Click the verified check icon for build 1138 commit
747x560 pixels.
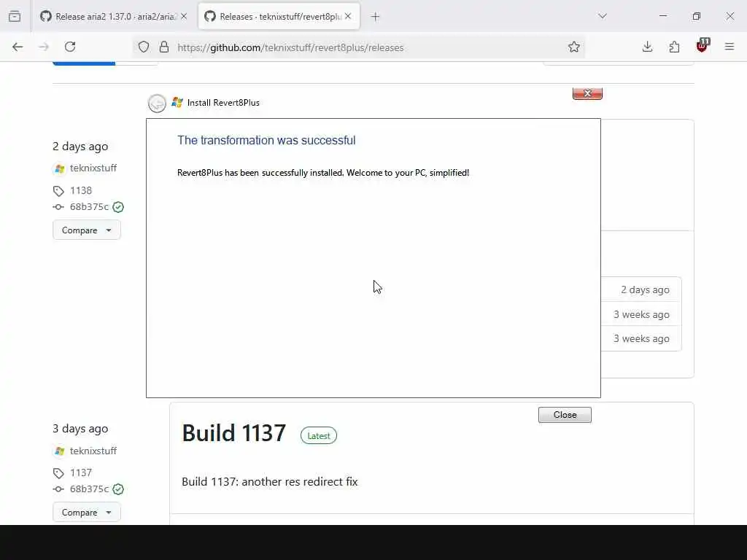tap(118, 207)
